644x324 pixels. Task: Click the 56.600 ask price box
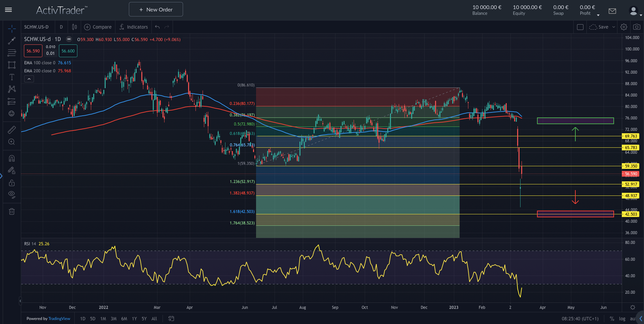(68, 51)
